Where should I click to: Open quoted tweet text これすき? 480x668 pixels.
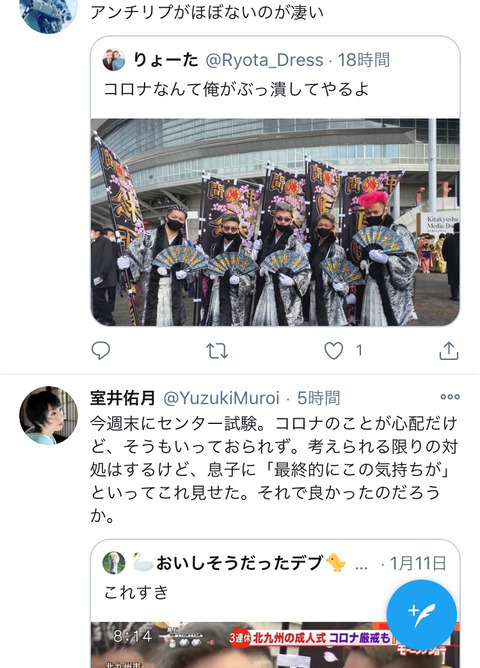136,592
